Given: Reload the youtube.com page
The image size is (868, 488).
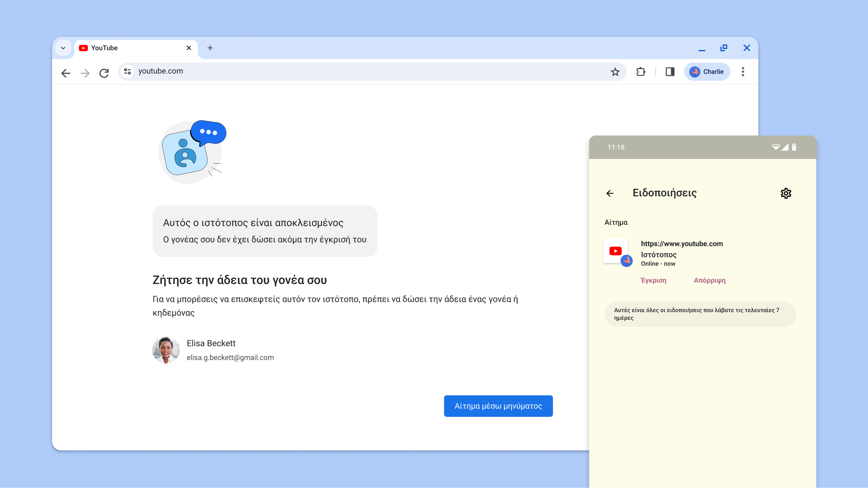Looking at the screenshot, I should point(104,73).
